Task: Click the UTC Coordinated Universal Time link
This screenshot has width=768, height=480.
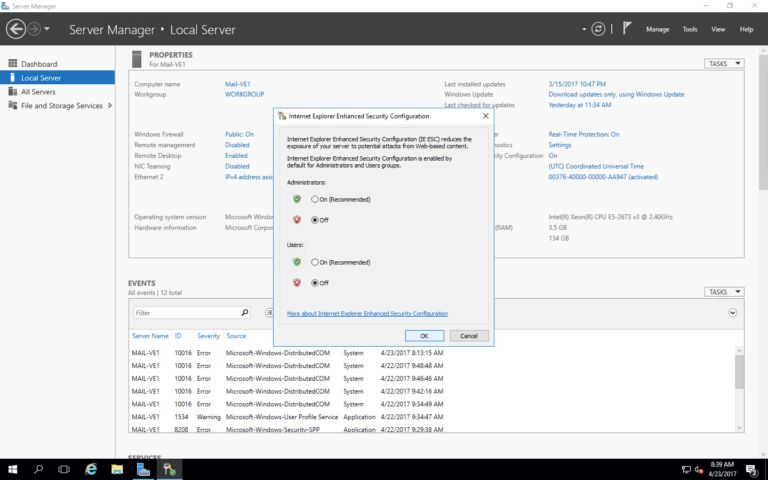Action: coord(596,166)
